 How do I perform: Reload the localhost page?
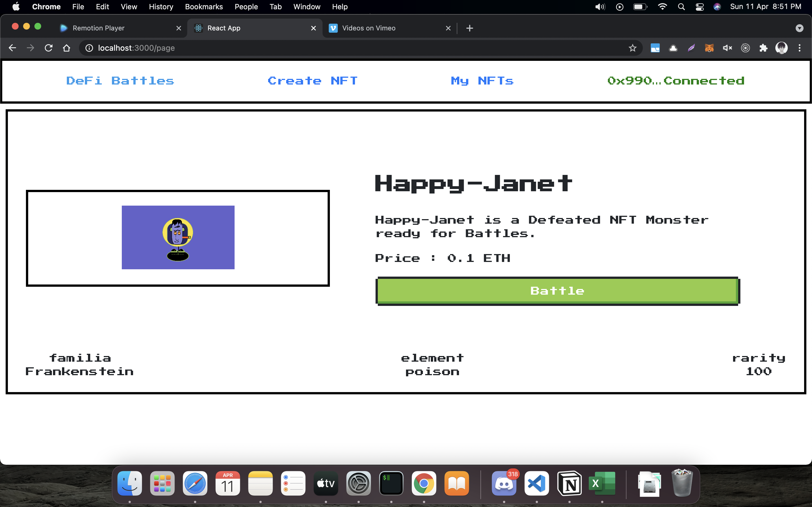(x=49, y=48)
